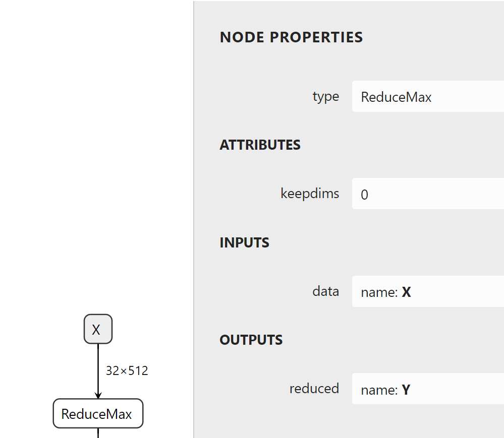The image size is (504, 438).
Task: Toggle the OUTPUTS section visibility
Action: [x=251, y=339]
